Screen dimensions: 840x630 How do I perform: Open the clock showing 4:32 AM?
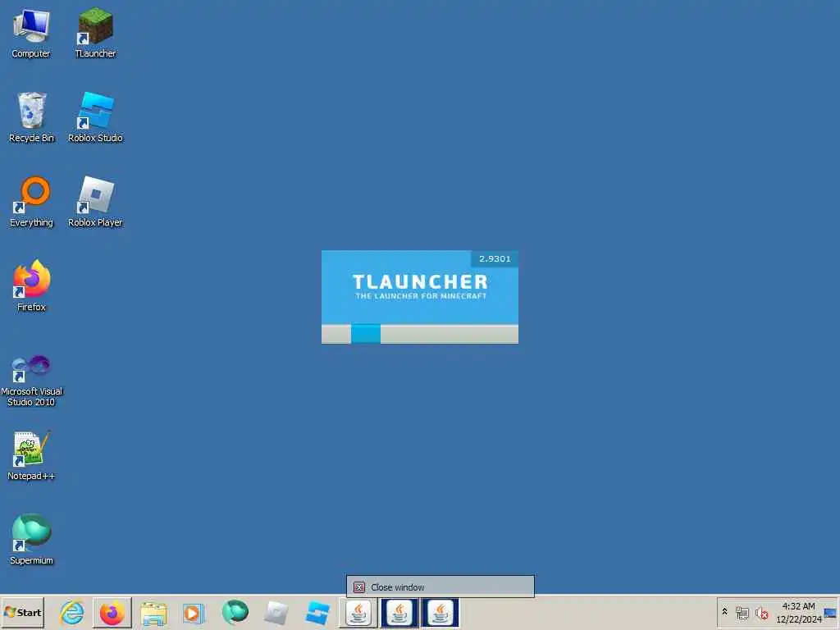(x=798, y=612)
